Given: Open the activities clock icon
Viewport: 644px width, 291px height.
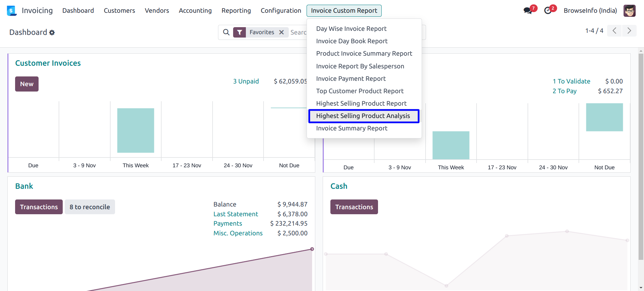Looking at the screenshot, I should tap(548, 11).
